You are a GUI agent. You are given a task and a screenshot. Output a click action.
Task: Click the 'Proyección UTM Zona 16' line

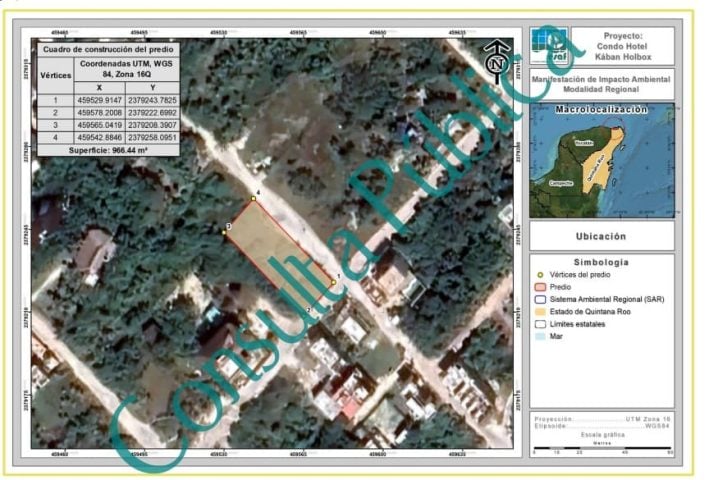(602, 419)
